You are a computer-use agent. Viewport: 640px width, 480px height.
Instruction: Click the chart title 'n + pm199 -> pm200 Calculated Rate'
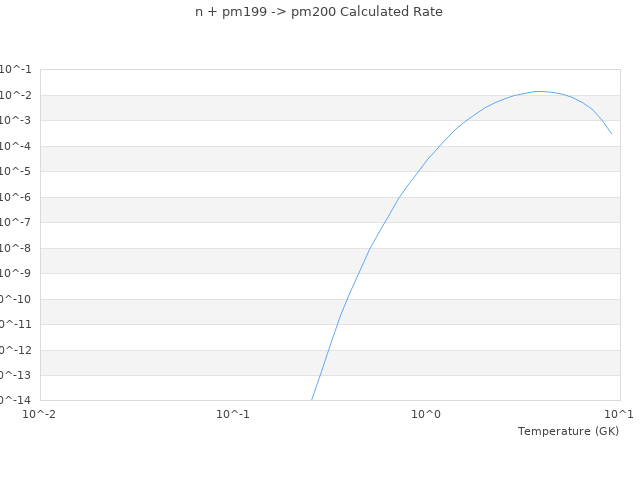pos(319,12)
